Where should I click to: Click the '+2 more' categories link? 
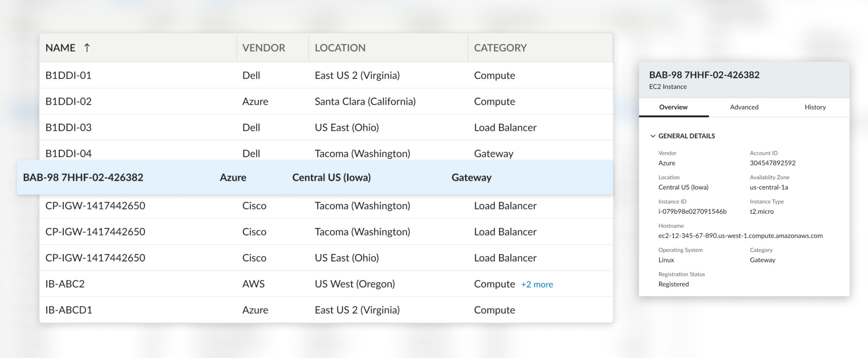[x=537, y=284]
